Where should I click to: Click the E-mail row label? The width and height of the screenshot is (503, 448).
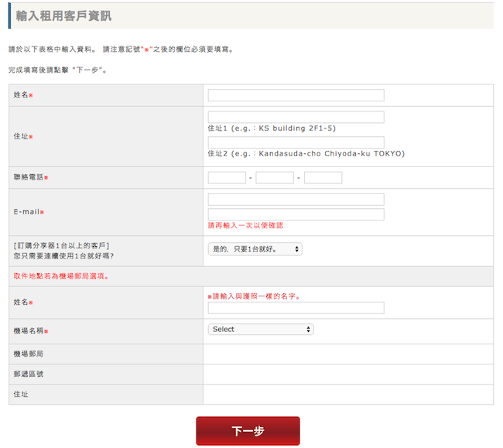click(x=29, y=212)
